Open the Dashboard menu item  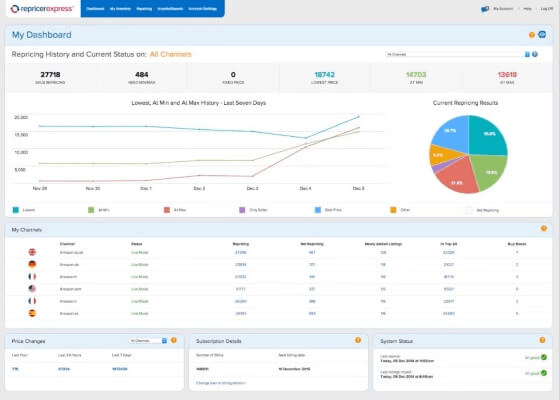95,9
